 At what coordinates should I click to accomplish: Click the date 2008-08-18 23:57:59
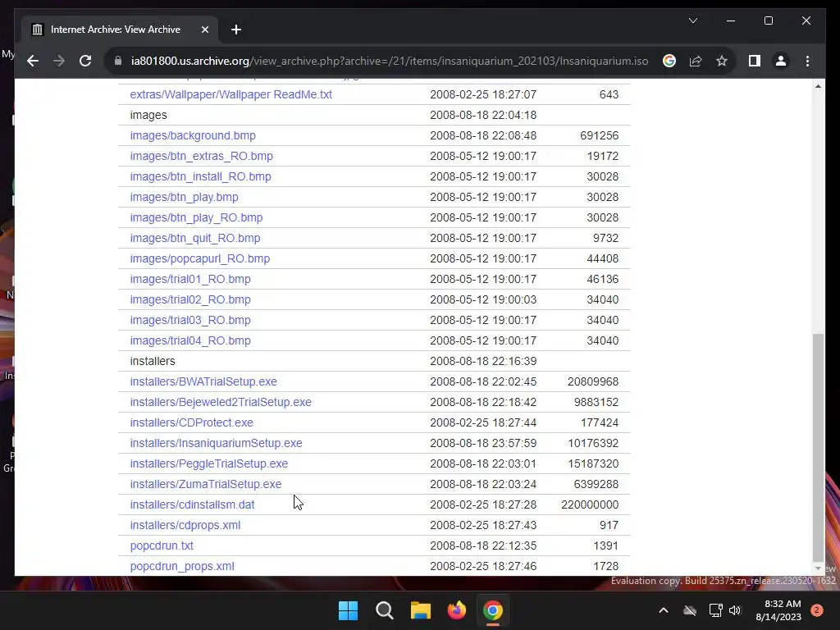(483, 443)
